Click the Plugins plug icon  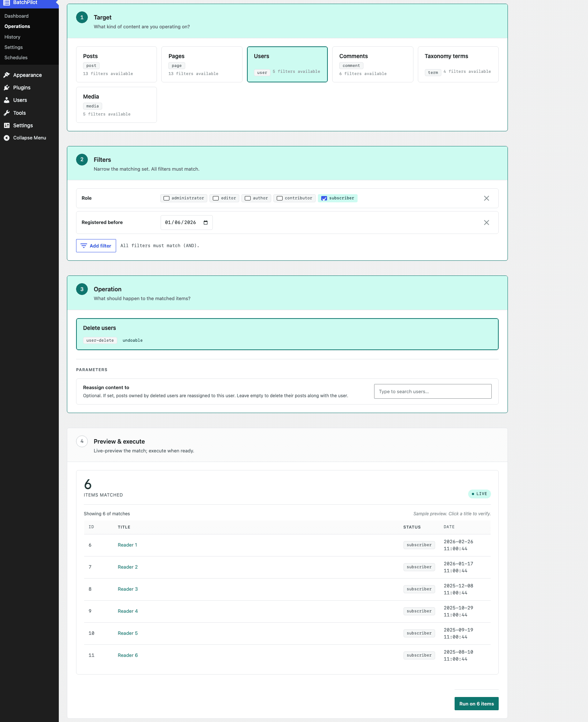point(7,88)
